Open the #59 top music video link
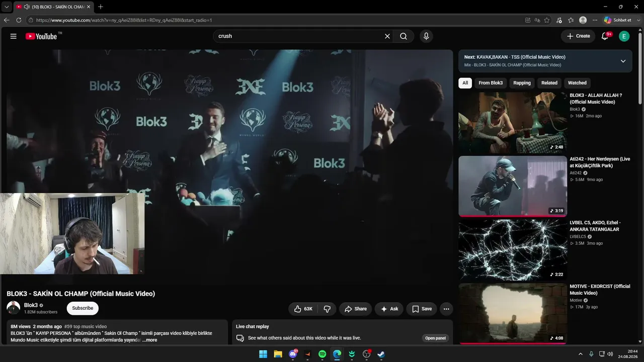This screenshot has width=644, height=362. click(x=86, y=326)
